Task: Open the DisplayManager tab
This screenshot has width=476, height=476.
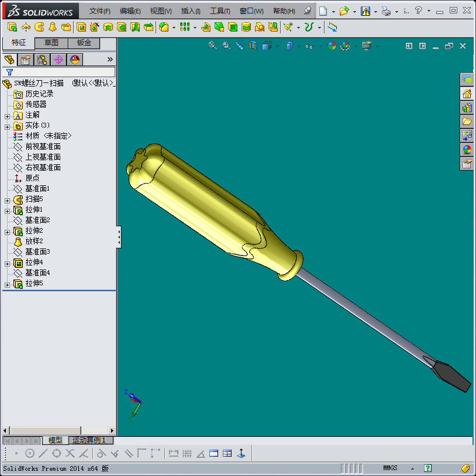Action: click(75, 60)
